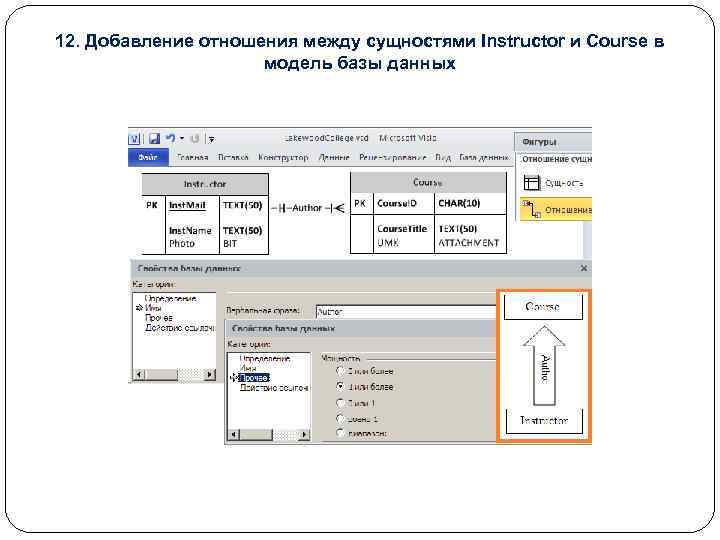Click Instructor box in relationship preview

click(x=544, y=421)
